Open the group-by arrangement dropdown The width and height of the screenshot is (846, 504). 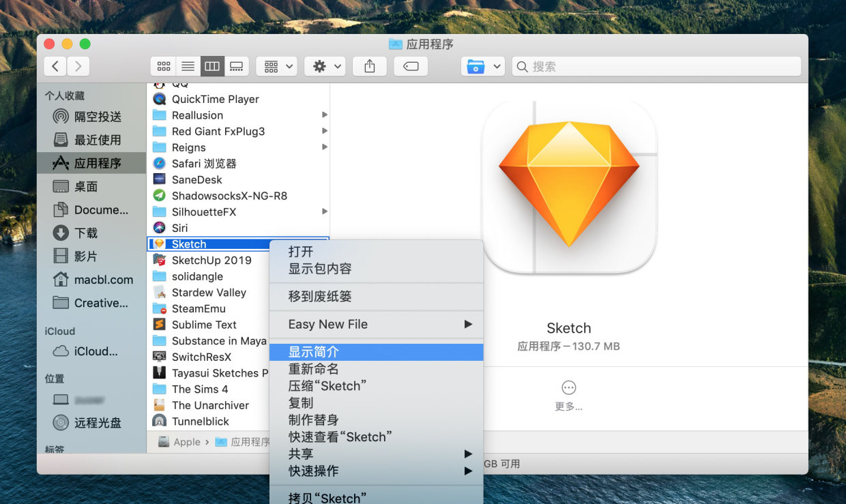pyautogui.click(x=276, y=66)
